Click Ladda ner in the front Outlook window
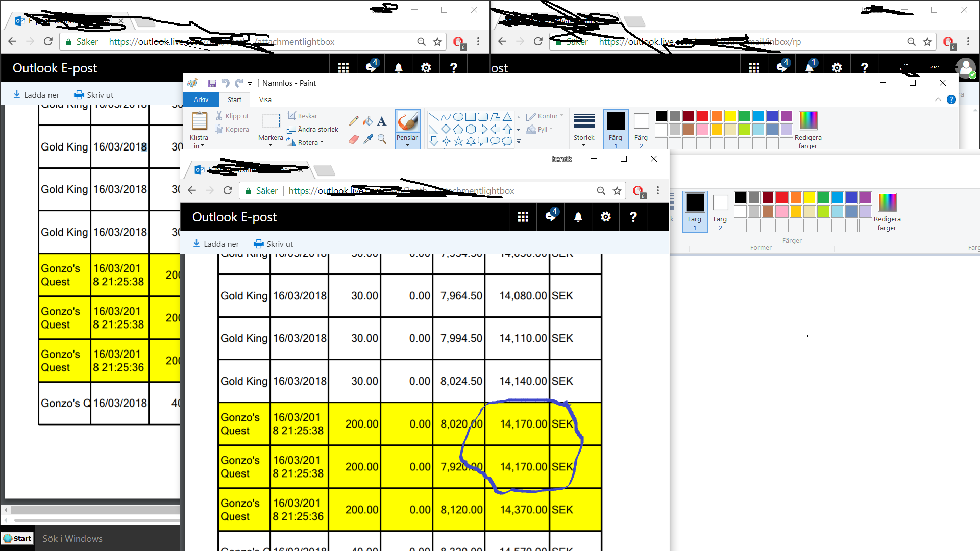 click(215, 244)
